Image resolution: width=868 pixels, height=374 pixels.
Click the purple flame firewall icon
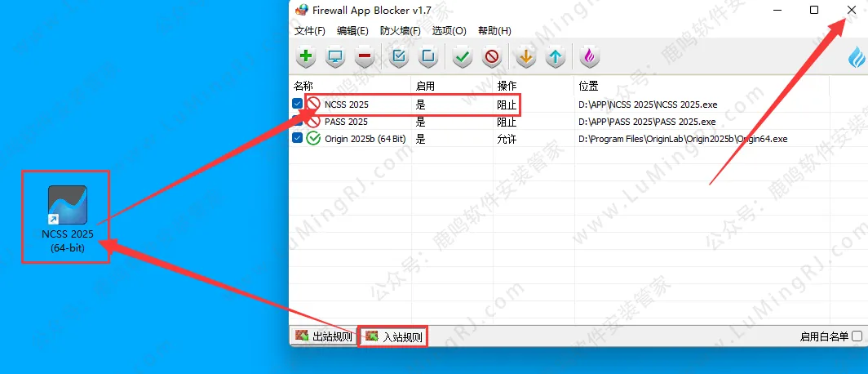(589, 56)
